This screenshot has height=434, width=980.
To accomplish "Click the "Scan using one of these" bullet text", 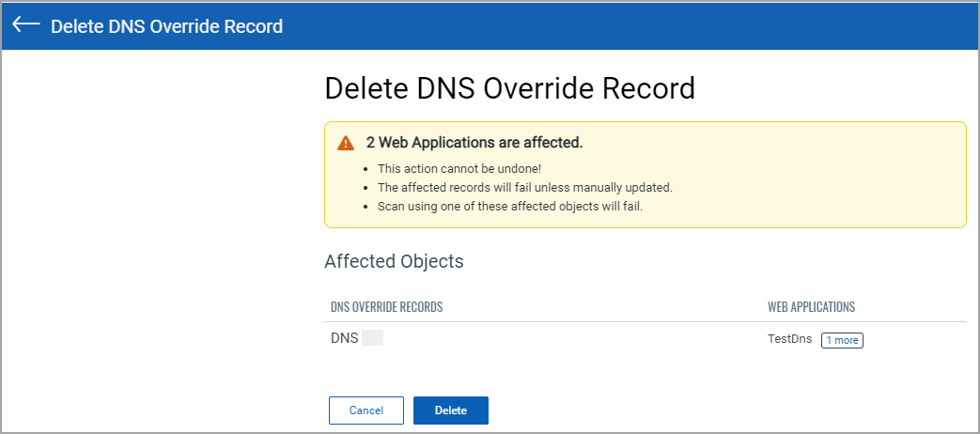I will click(509, 206).
